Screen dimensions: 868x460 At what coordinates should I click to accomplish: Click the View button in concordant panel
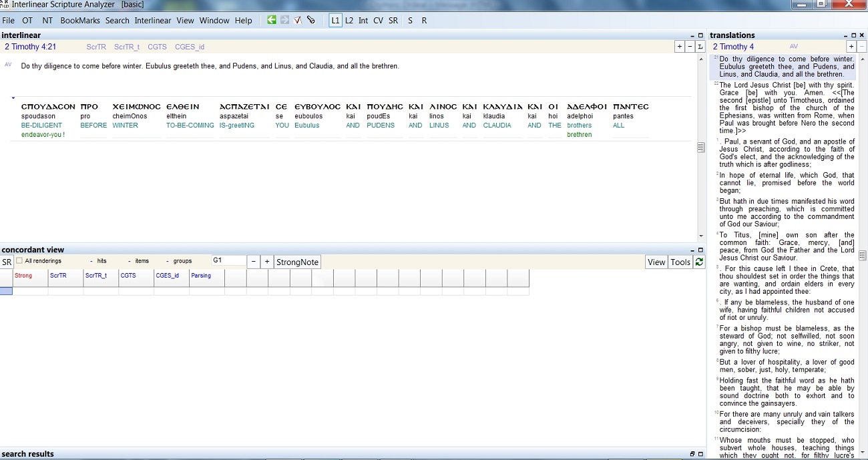[x=656, y=262]
